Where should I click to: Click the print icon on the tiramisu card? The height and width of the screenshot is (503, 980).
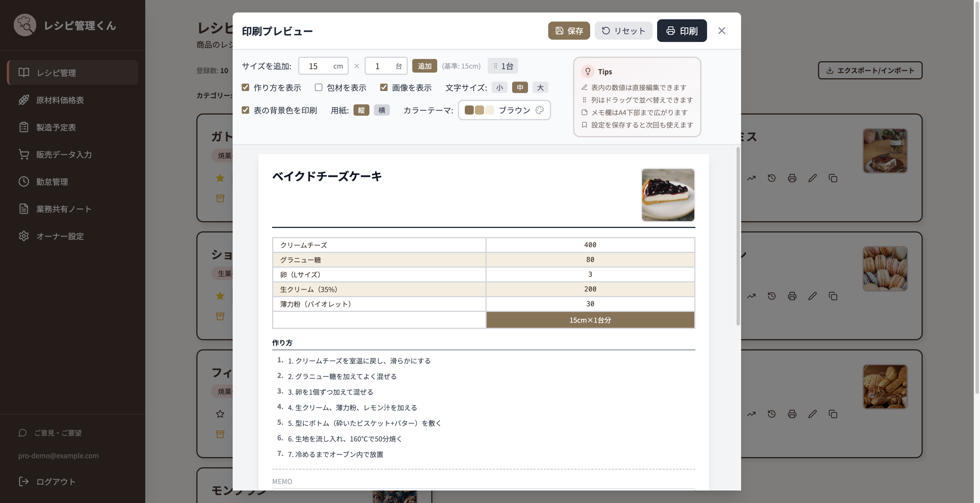point(792,178)
